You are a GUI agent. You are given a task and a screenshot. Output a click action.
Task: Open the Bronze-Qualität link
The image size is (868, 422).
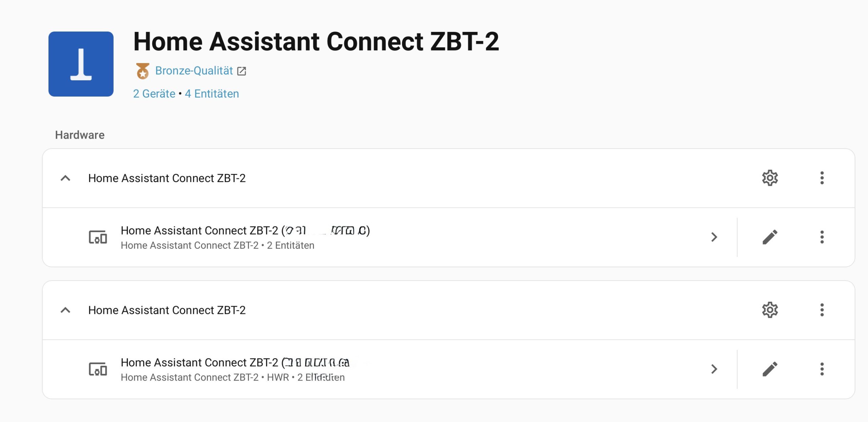(194, 71)
